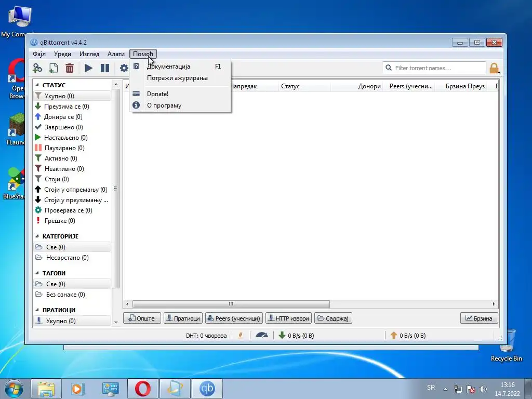Select Грешке (0) filter

coord(72,221)
